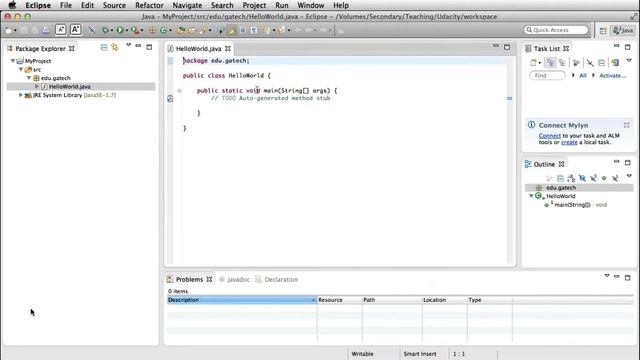Screen dimensions: 640x360
Task: Click Collapse All in Outline toolbar
Action: coord(560,178)
